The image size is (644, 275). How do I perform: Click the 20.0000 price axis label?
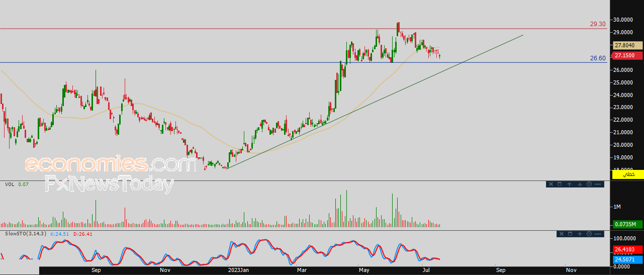click(622, 145)
